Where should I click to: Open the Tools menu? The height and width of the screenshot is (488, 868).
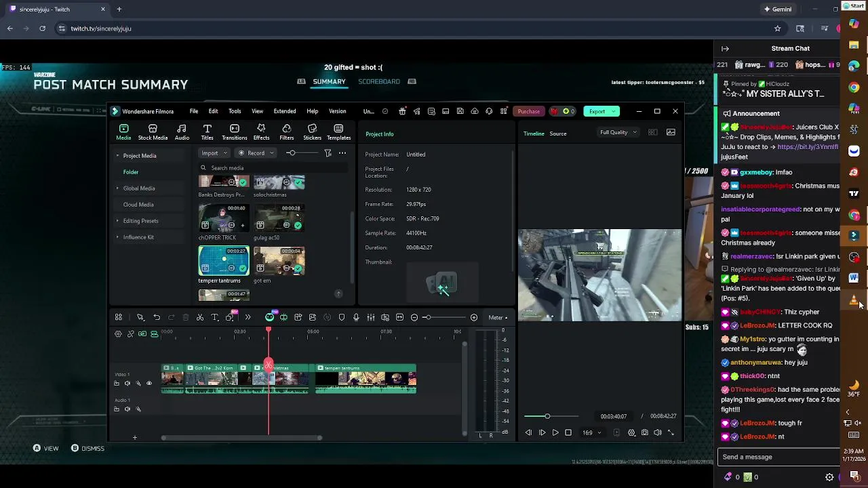[235, 111]
